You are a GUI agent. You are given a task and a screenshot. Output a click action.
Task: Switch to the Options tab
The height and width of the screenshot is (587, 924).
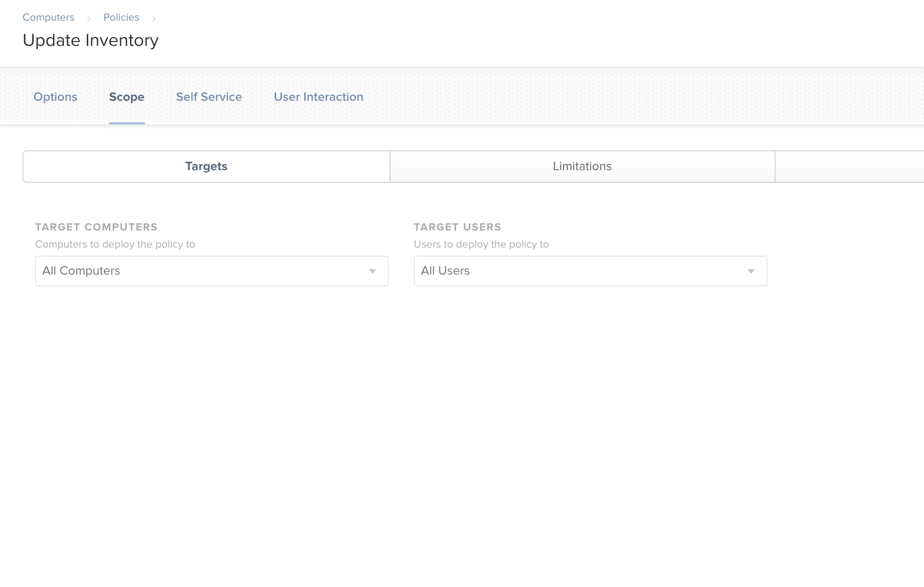[x=55, y=97]
